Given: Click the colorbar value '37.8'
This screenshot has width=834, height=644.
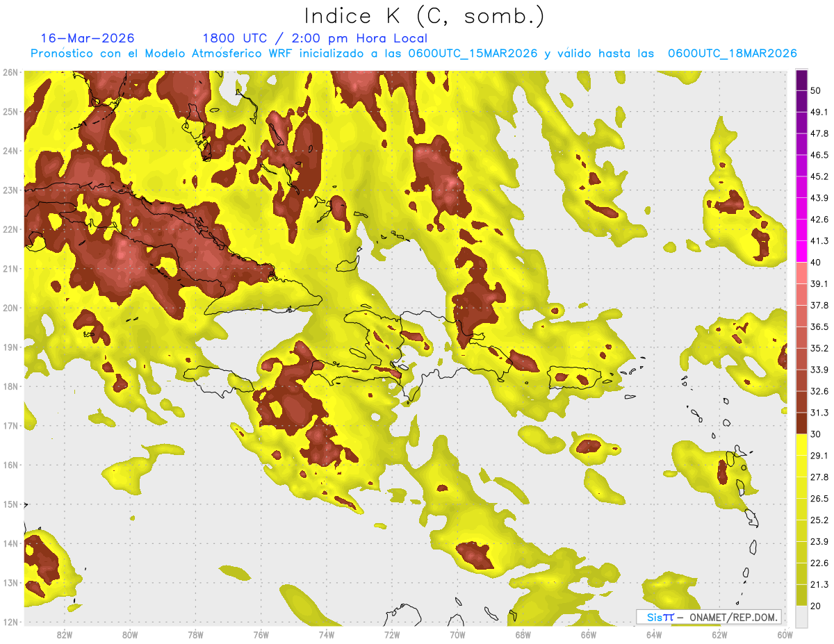Looking at the screenshot, I should tap(820, 305).
